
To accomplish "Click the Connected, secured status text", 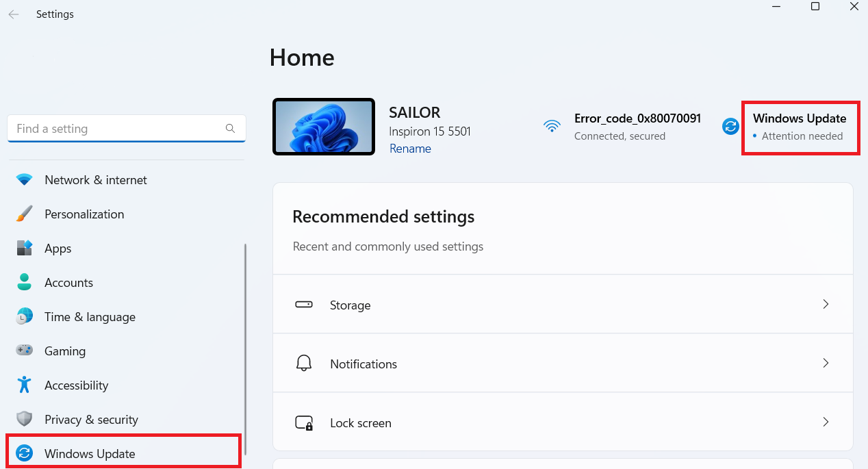I will (620, 136).
